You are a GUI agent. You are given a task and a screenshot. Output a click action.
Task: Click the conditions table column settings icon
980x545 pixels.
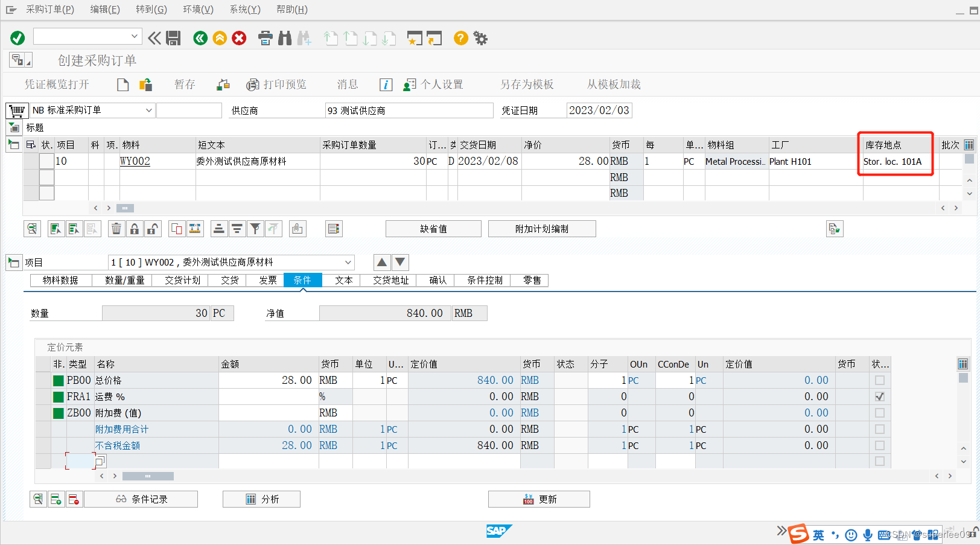click(963, 364)
